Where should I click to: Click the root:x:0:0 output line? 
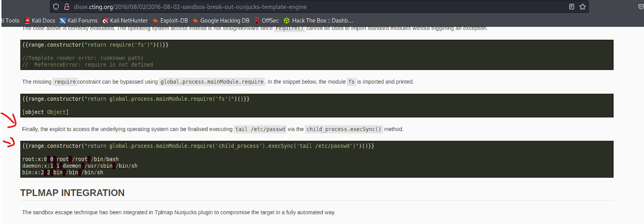(70, 159)
